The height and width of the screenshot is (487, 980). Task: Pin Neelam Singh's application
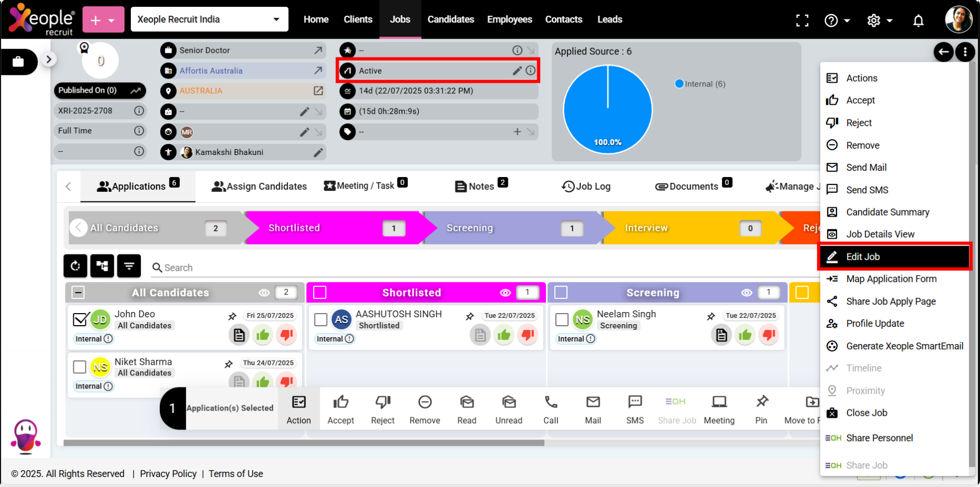point(711,316)
